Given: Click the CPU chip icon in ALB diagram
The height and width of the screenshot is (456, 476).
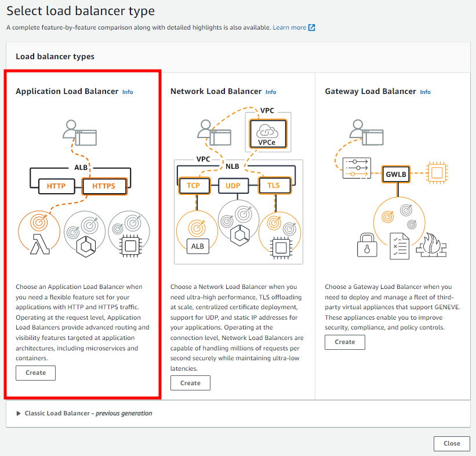Looking at the screenshot, I should pyautogui.click(x=130, y=246).
